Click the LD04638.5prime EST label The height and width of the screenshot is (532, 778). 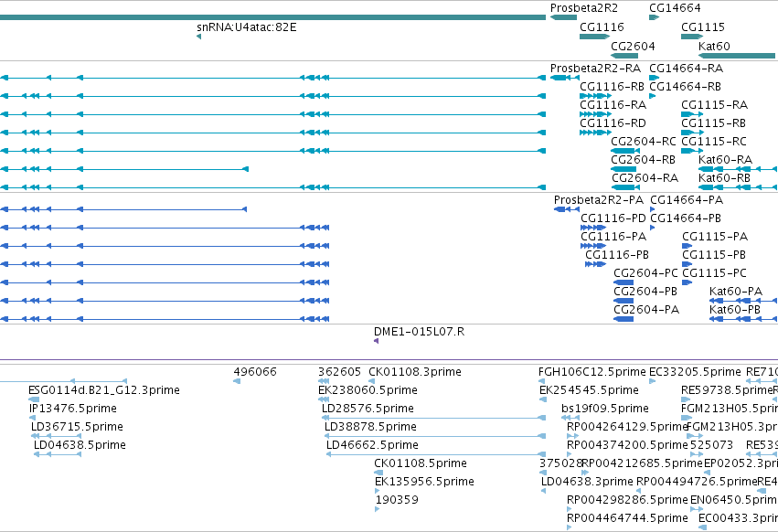[x=80, y=446]
